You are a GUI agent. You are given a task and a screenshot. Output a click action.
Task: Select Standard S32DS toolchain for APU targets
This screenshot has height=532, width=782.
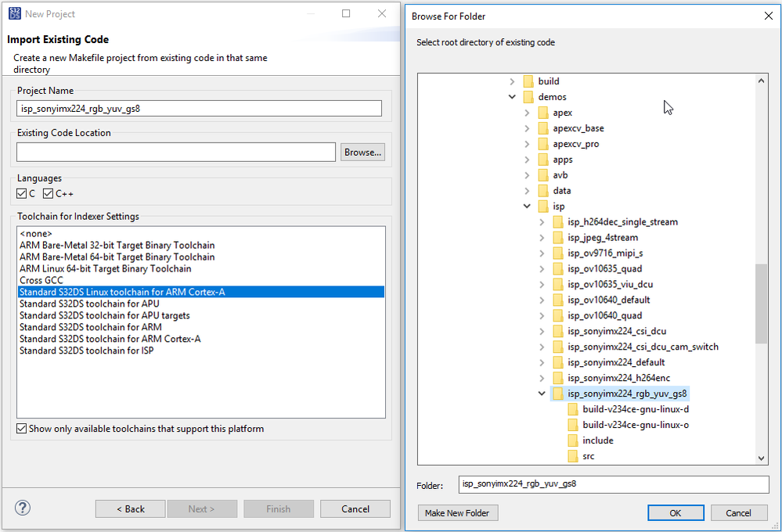201,315
